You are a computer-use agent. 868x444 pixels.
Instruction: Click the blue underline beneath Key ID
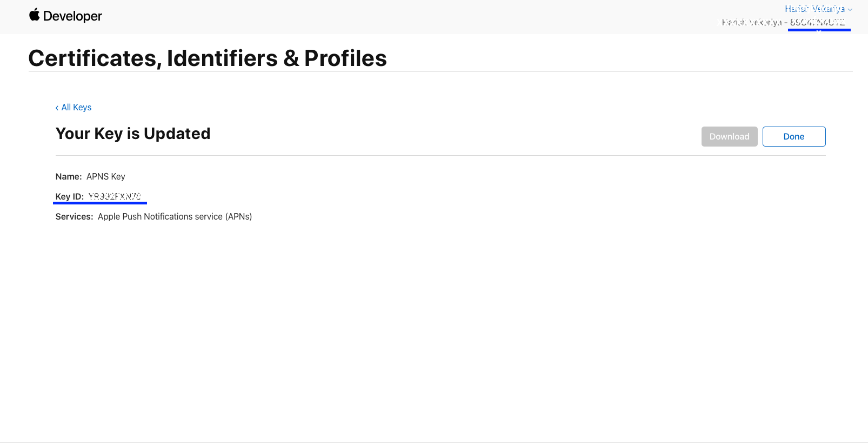pos(100,203)
